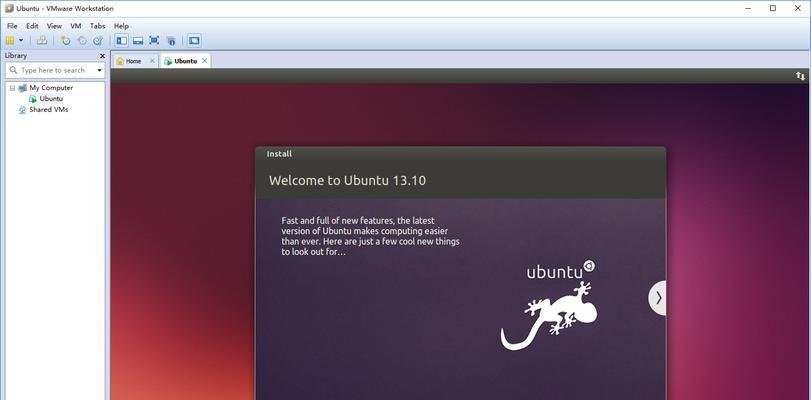
Task: Open power options dropdown next to pause
Action: click(x=21, y=40)
